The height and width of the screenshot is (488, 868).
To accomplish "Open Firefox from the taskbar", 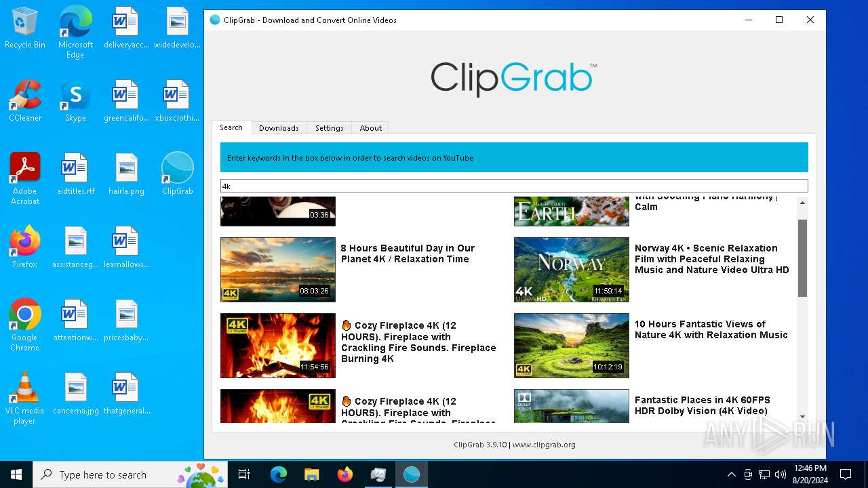I will point(344,474).
